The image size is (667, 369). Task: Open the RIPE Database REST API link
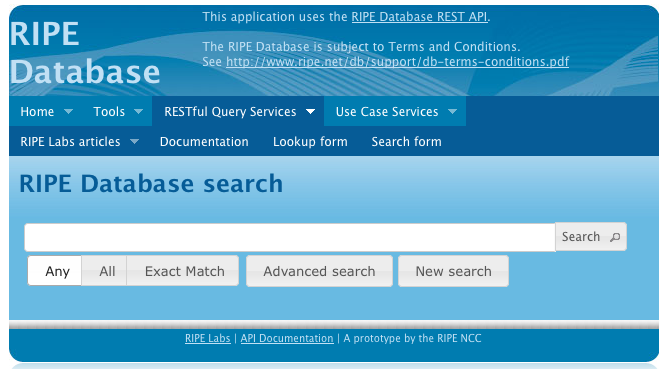point(419,17)
